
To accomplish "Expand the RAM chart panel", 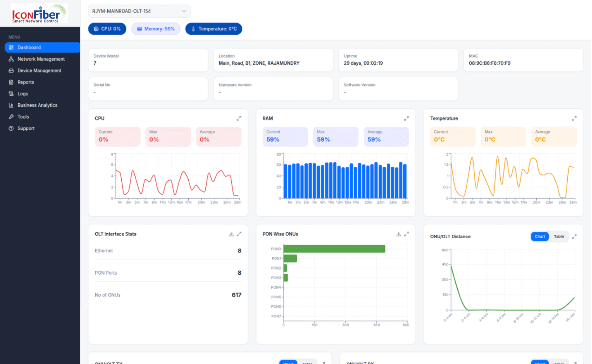I will click(406, 119).
